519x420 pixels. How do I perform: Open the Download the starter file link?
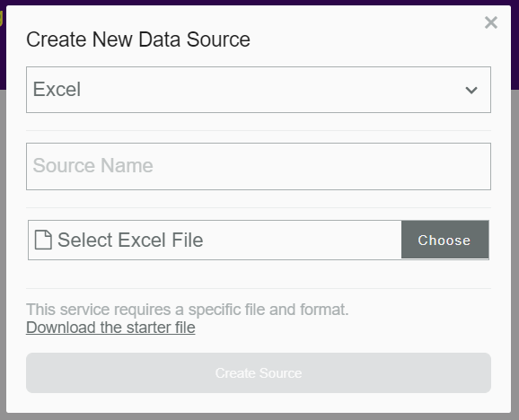[x=110, y=328]
